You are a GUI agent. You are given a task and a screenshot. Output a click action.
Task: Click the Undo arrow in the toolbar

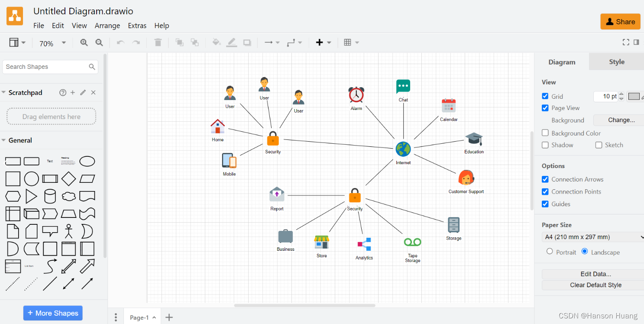120,42
